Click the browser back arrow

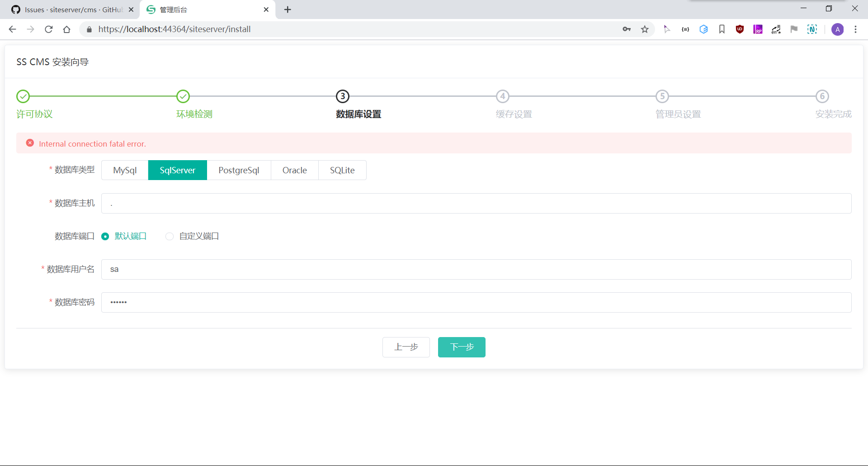click(x=13, y=29)
